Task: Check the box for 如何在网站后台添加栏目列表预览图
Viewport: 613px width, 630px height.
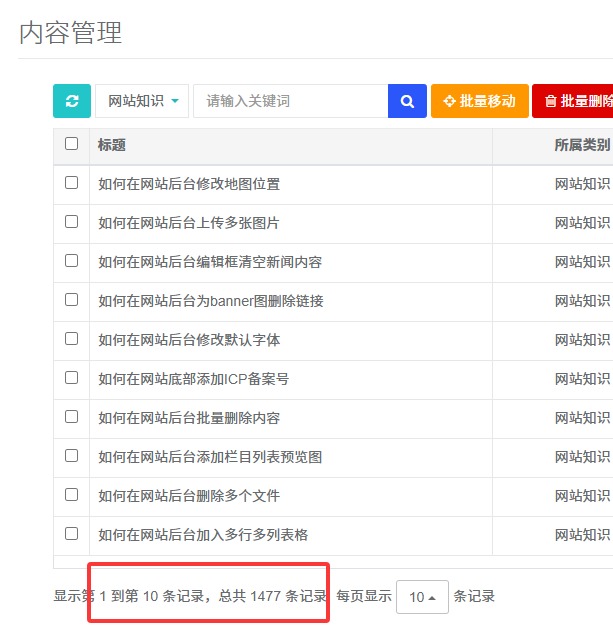Action: click(71, 456)
